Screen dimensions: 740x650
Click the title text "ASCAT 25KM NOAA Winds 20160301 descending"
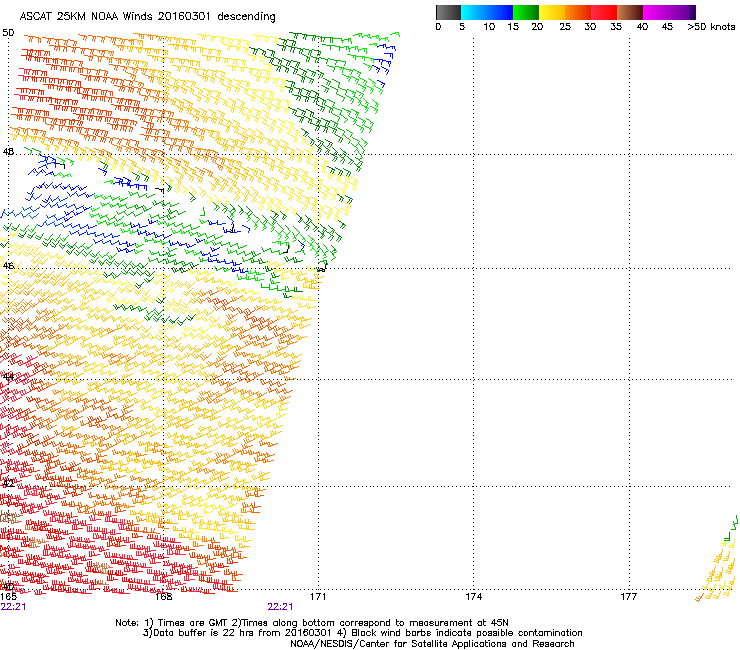[x=147, y=17]
